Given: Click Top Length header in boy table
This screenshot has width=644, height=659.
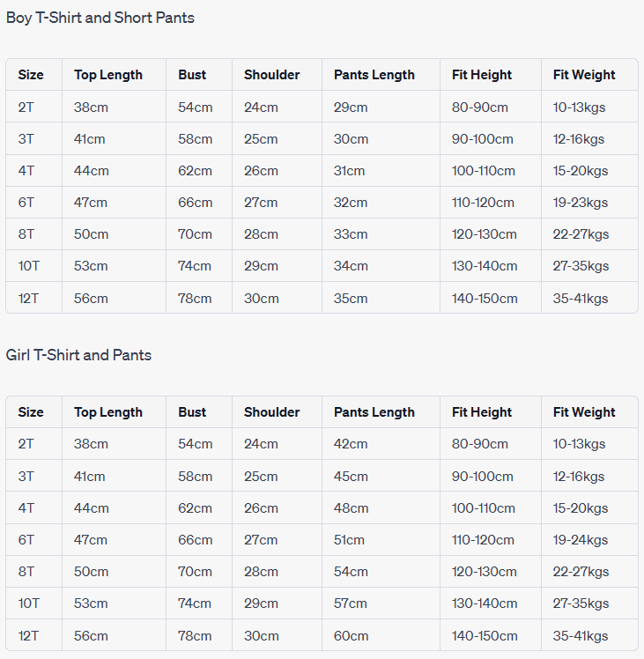Looking at the screenshot, I should 107,75.
